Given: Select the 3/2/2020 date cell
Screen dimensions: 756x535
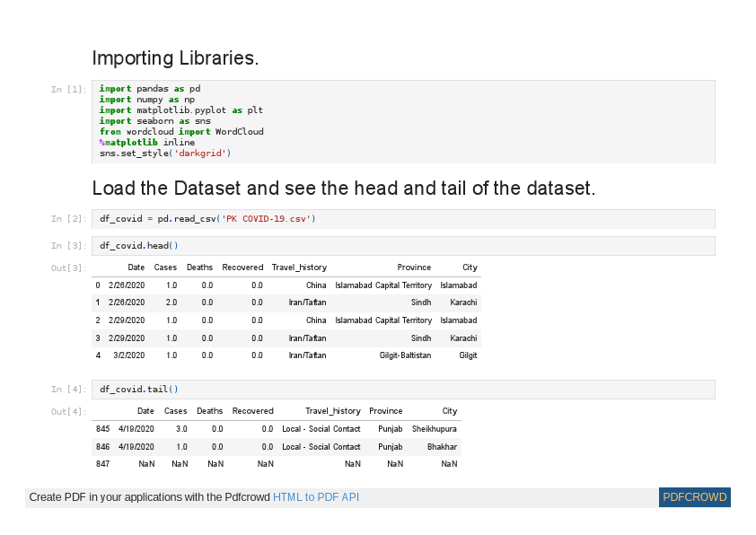Looking at the screenshot, I should pyautogui.click(x=128, y=355).
